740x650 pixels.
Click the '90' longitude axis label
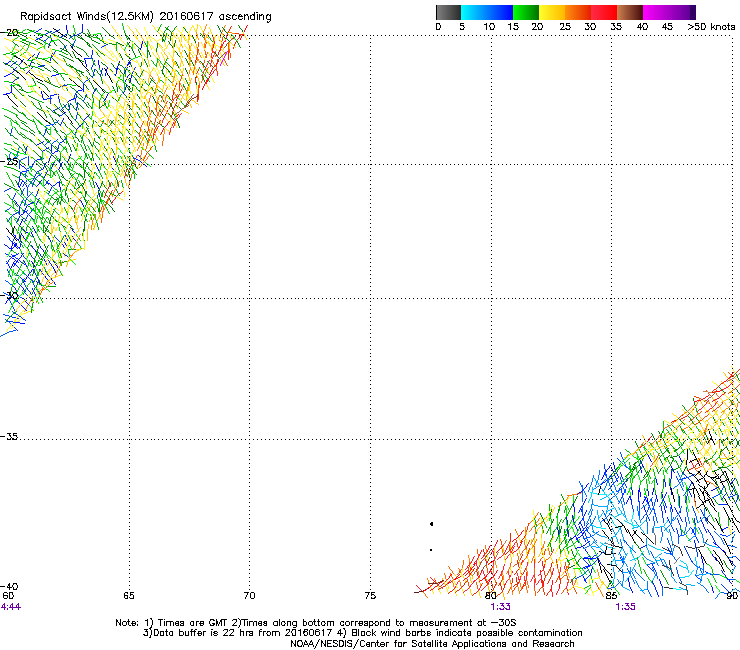(x=732, y=595)
